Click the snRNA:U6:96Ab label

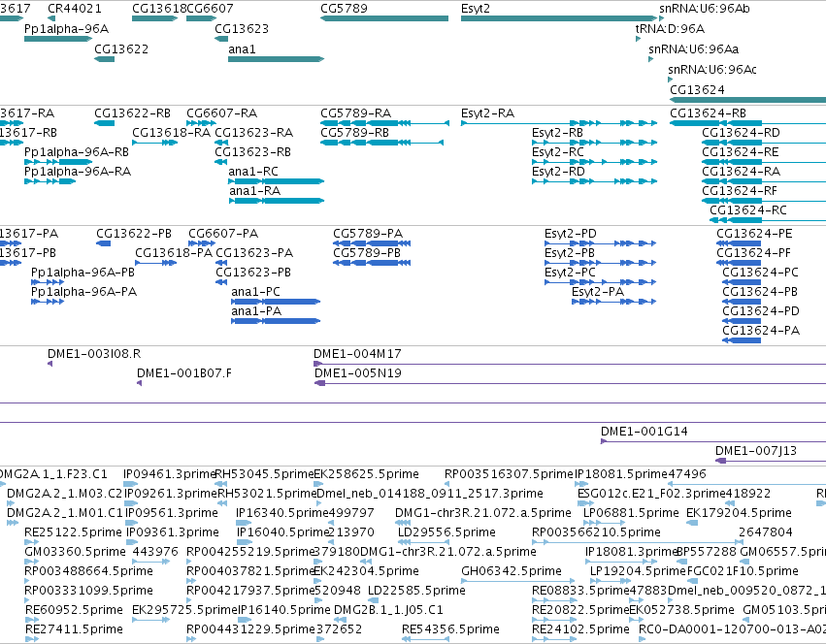pyautogui.click(x=705, y=9)
